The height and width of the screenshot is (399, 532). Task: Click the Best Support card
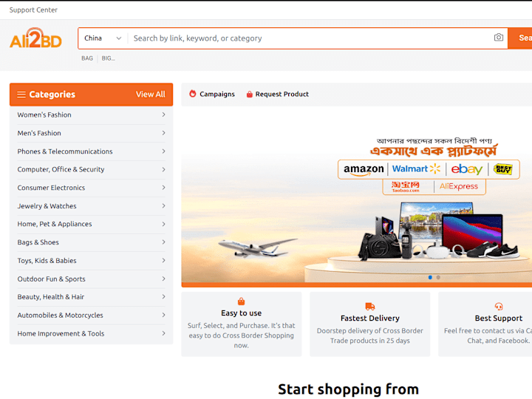coord(485,324)
